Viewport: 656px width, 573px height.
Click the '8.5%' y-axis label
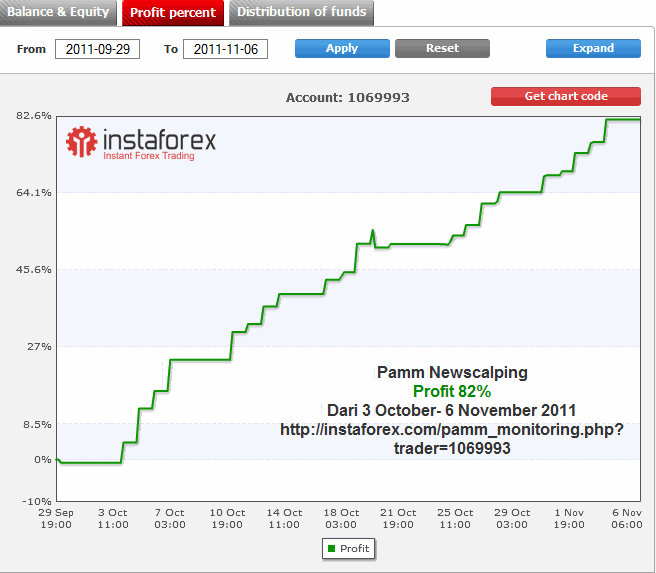37,424
